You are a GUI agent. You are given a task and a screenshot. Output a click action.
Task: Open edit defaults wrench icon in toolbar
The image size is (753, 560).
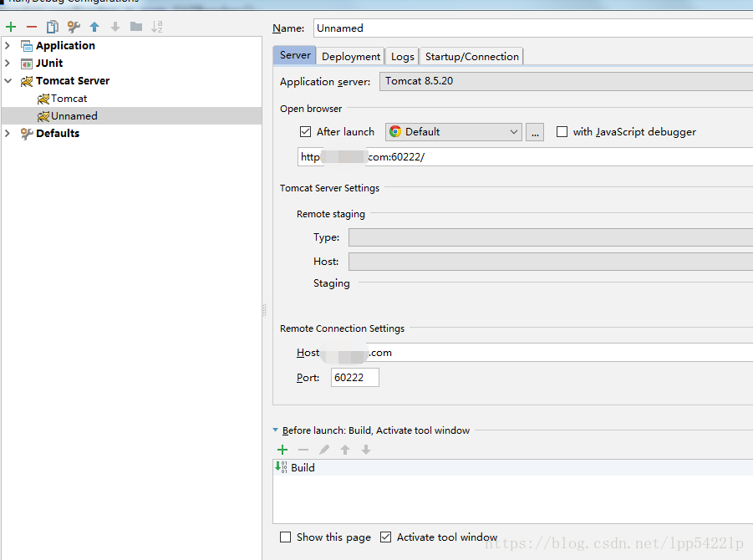coord(74,27)
